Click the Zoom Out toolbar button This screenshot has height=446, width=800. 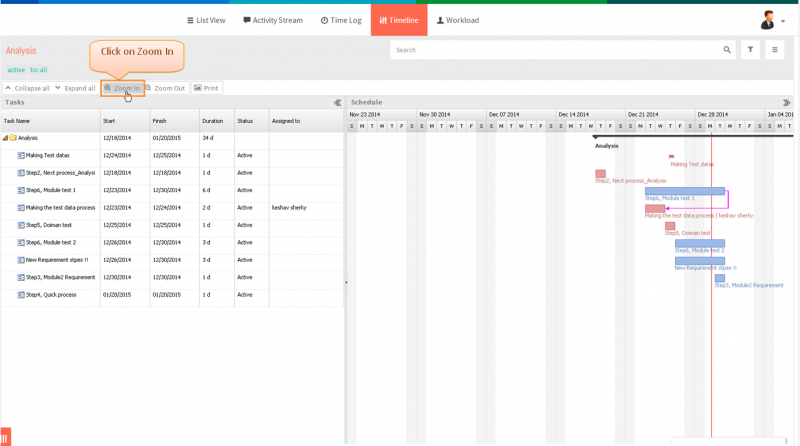pos(165,88)
